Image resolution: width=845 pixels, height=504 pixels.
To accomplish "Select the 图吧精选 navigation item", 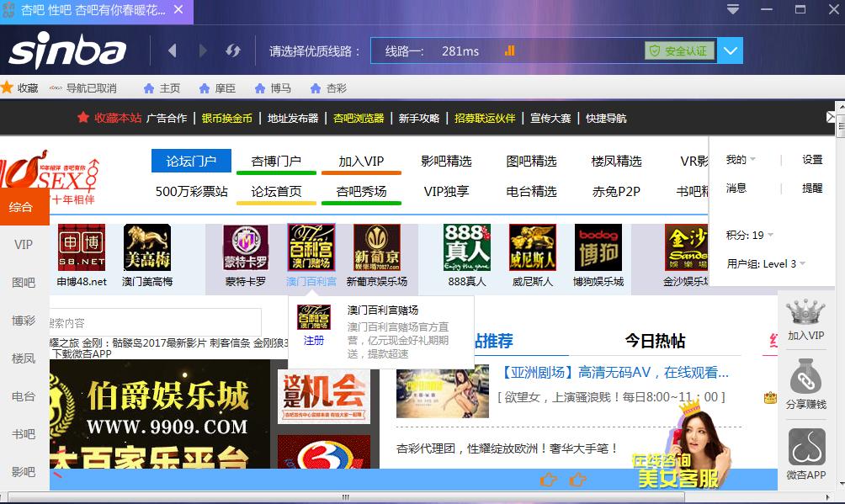I will point(531,162).
